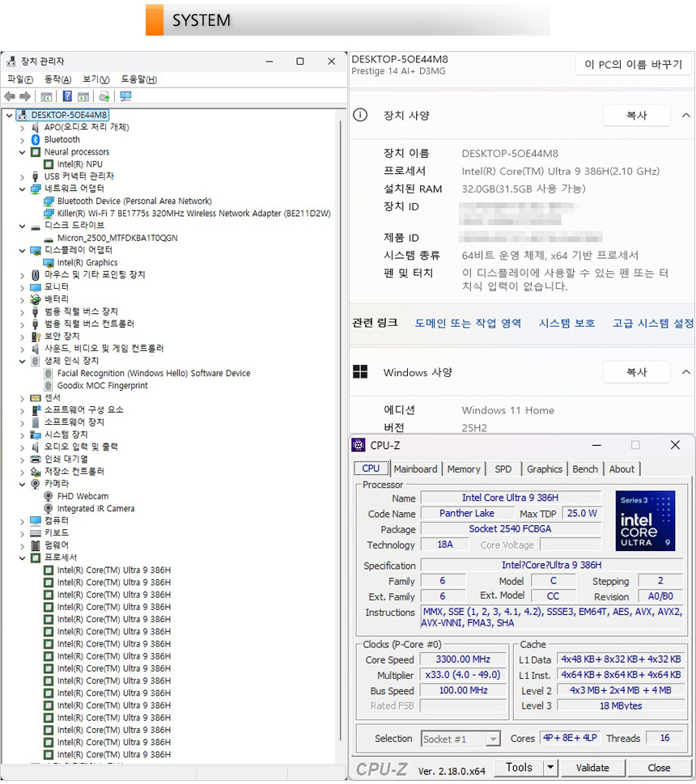Select the Intel(R) NPU device
696x784 pixels.
tap(79, 164)
